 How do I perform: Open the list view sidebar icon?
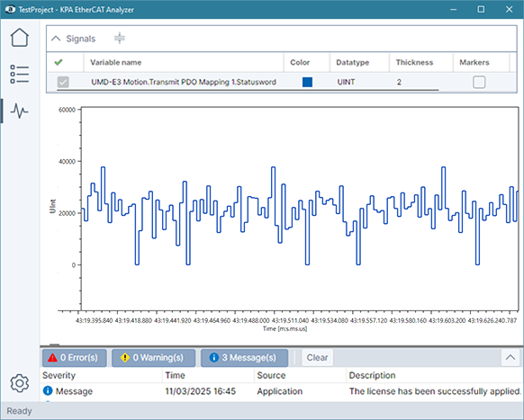click(x=20, y=74)
